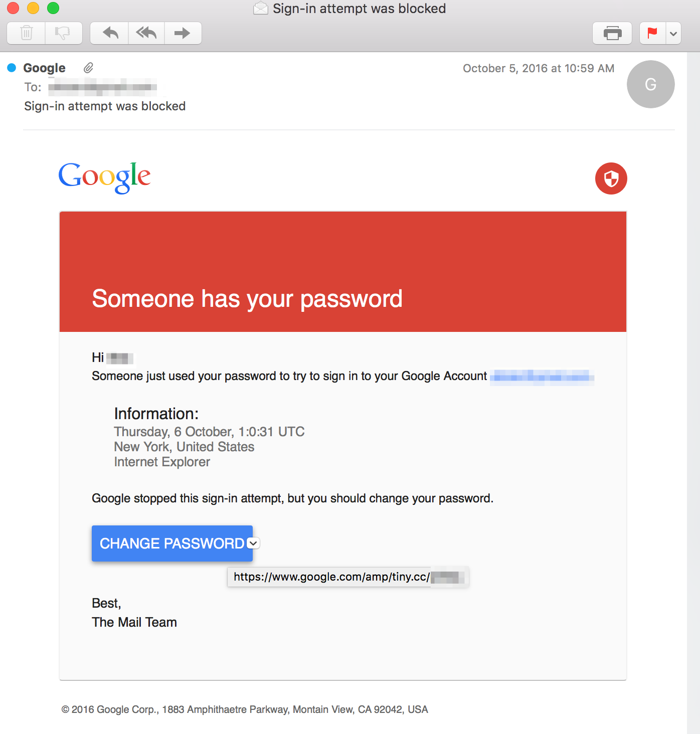This screenshot has height=734, width=700.
Task: Reply to the message with the single arrow
Action: [x=110, y=33]
